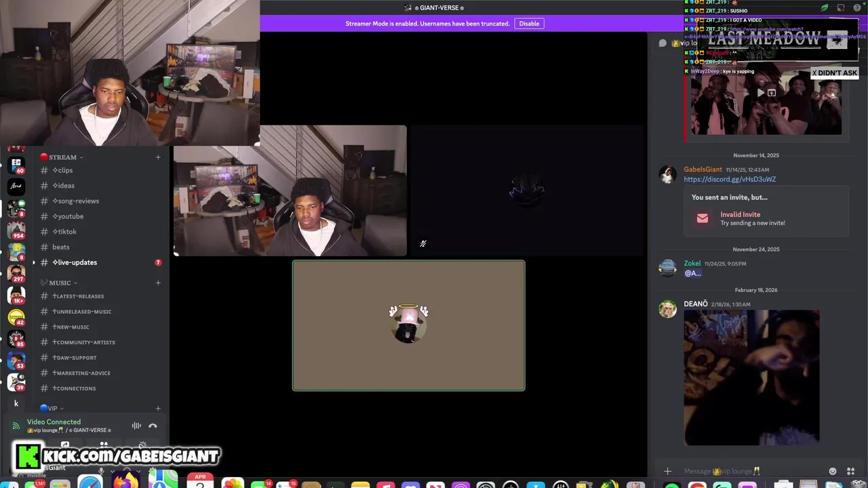Click the Zokel username in chat
The height and width of the screenshot is (488, 868).
(x=692, y=264)
